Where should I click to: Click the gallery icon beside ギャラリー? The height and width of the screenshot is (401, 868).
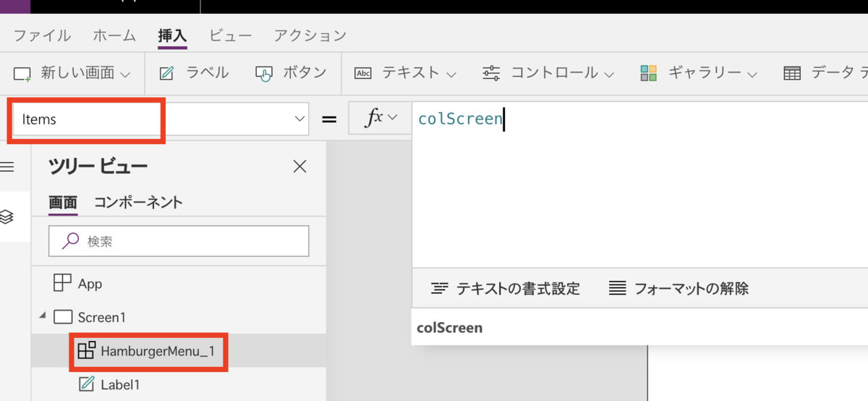pos(648,72)
